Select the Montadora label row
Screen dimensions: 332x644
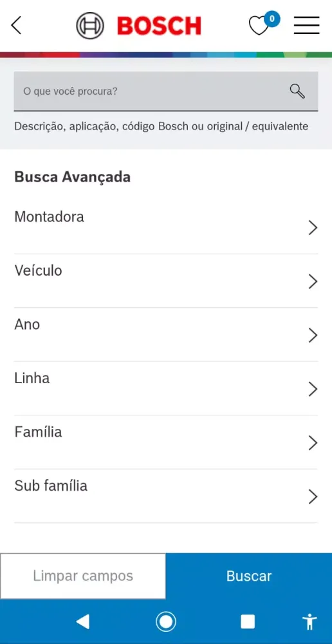pyautogui.click(x=166, y=227)
